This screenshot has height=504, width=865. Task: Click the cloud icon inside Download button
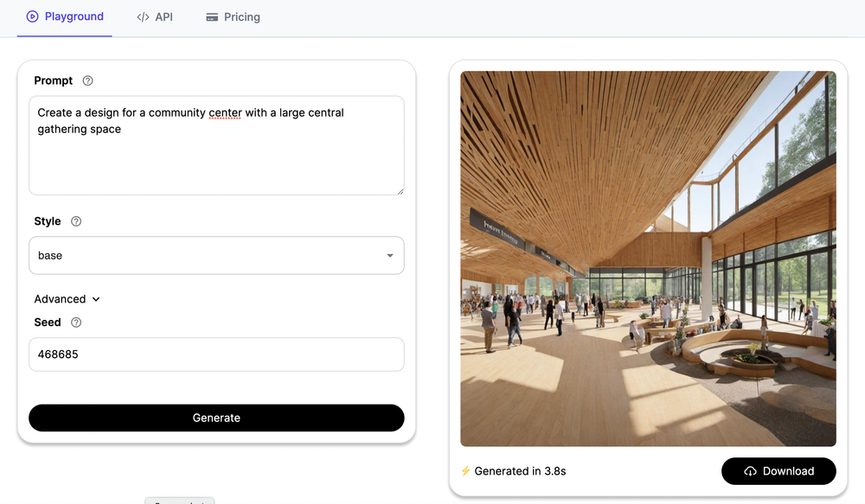749,471
